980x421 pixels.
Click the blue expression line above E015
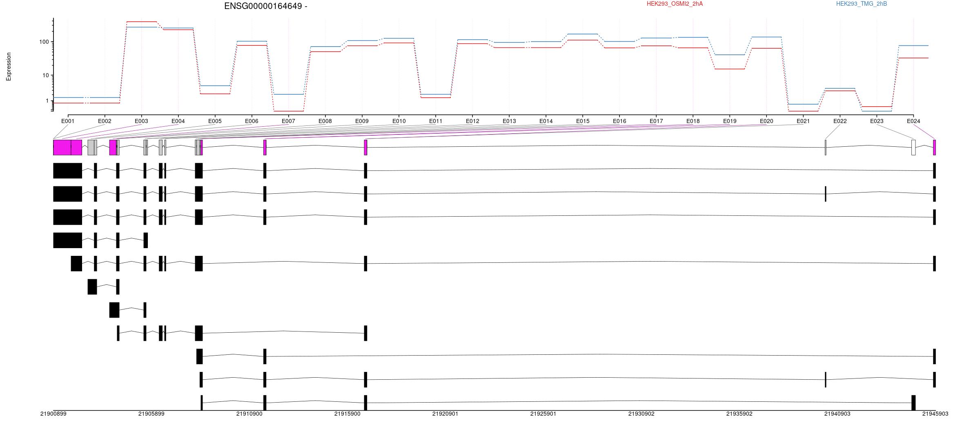tap(583, 34)
